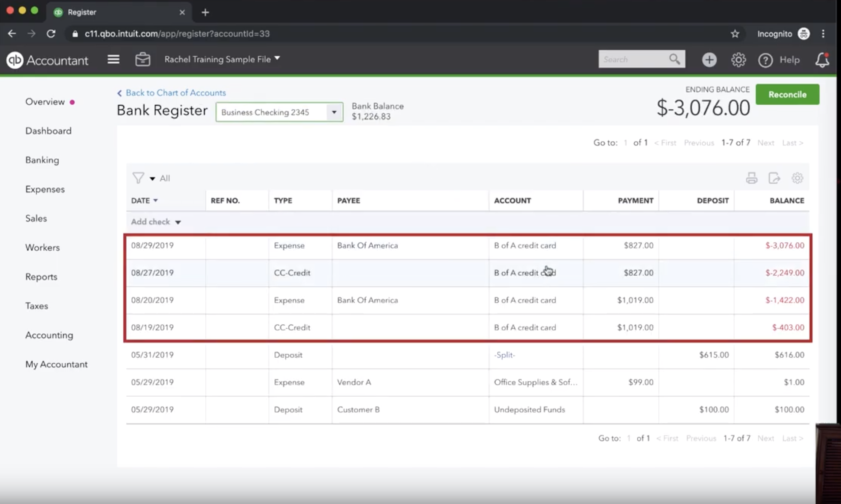Go forward in browser history
Image resolution: width=841 pixels, height=504 pixels.
[31, 34]
